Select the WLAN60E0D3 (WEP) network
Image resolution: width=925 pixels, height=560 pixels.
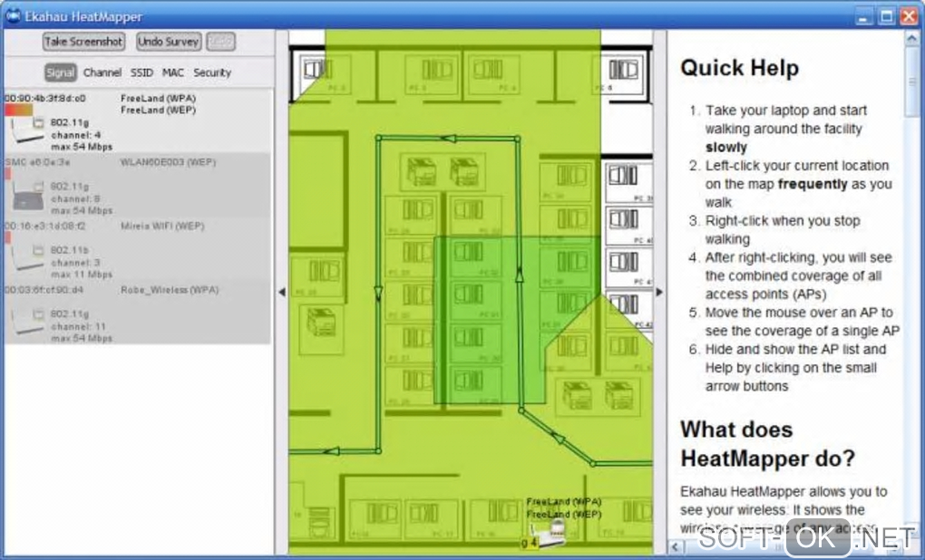click(x=168, y=161)
